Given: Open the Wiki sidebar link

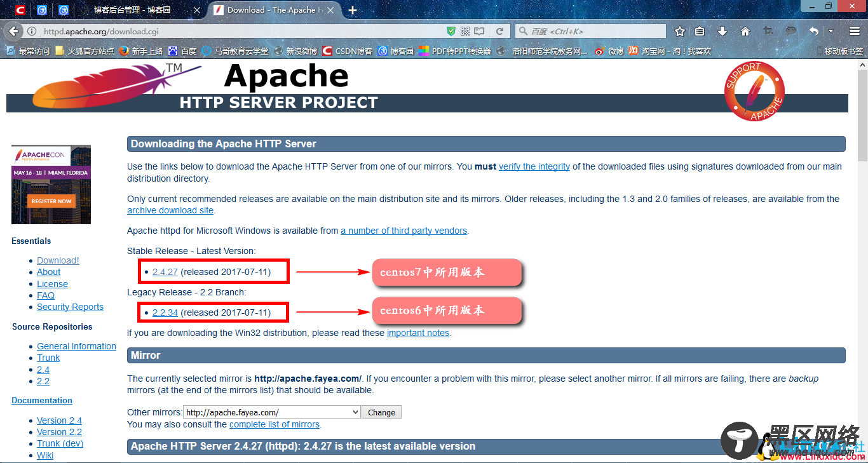Looking at the screenshot, I should pyautogui.click(x=45, y=455).
